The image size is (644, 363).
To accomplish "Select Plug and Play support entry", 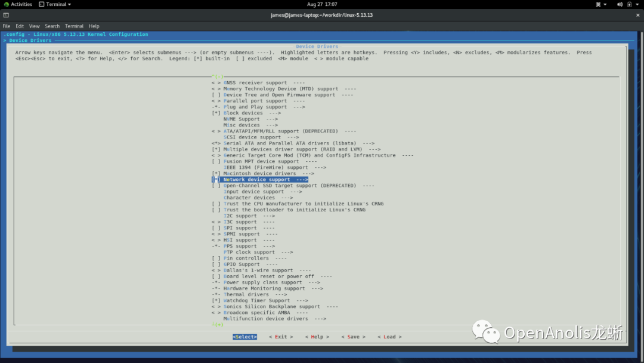I will click(x=258, y=107).
